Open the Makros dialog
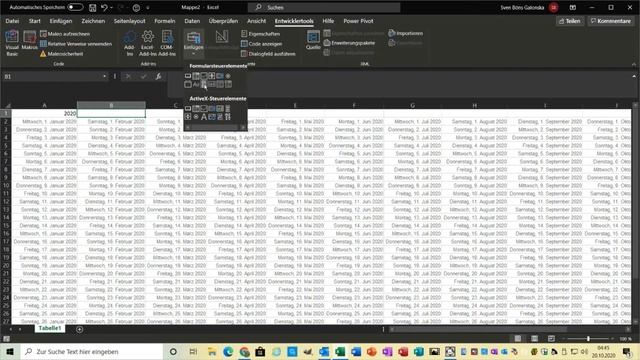Image resolution: width=640 pixels, height=360 pixels. tap(29, 41)
